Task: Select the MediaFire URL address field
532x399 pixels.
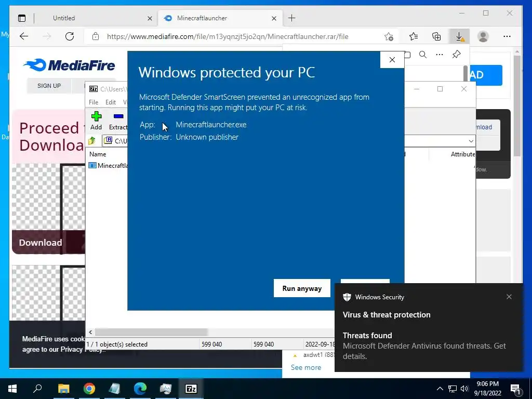Action: 228,36
